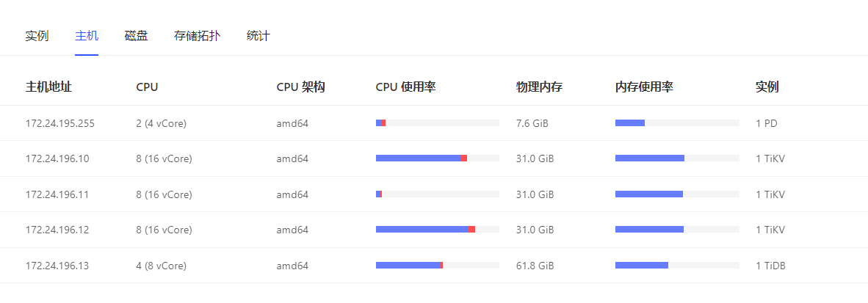Click the CPU usage bar for 172.24.196.12
The width and height of the screenshot is (868, 303).
point(437,230)
